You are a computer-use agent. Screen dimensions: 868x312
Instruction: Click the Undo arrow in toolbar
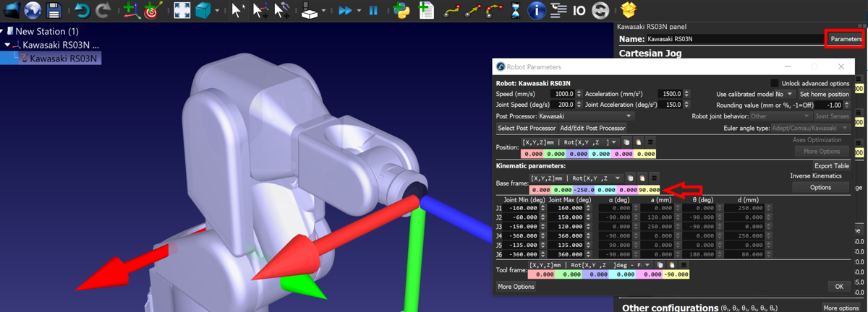coord(82,11)
